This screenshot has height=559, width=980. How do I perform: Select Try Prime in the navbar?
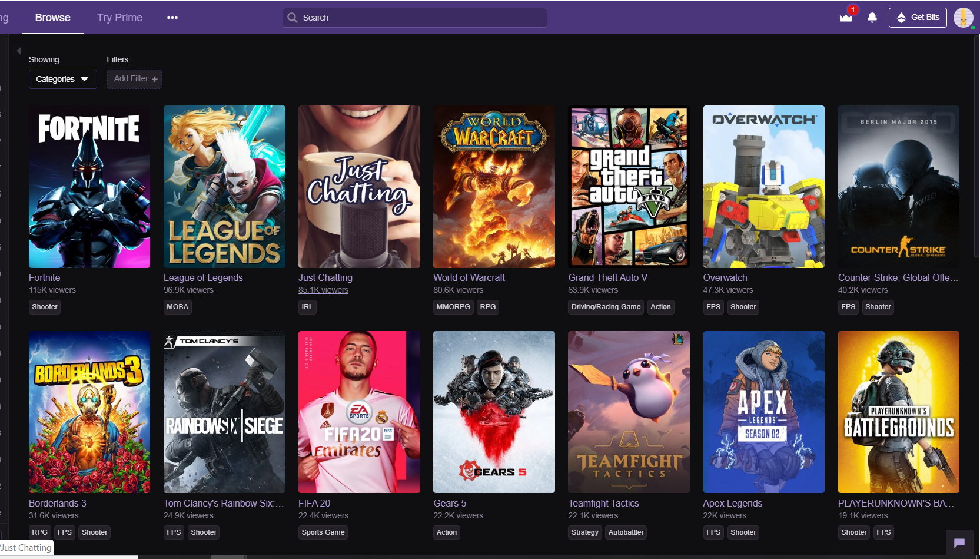coord(119,18)
